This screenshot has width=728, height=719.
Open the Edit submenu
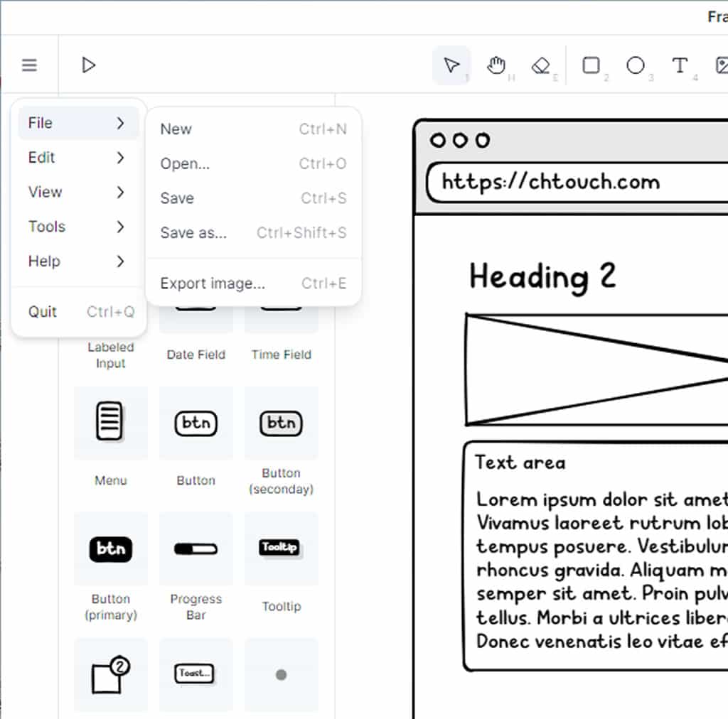[x=78, y=158]
